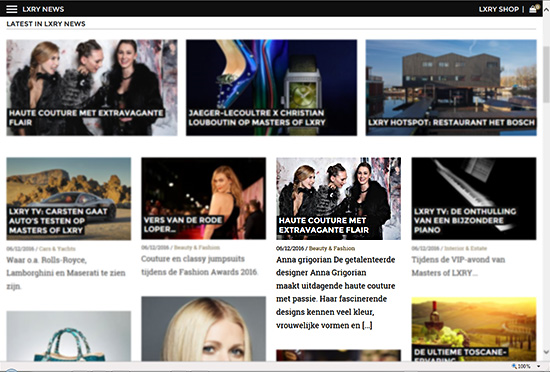Expand the zoom level dropdown arrow
The width and height of the screenshot is (550, 372).
[538, 366]
